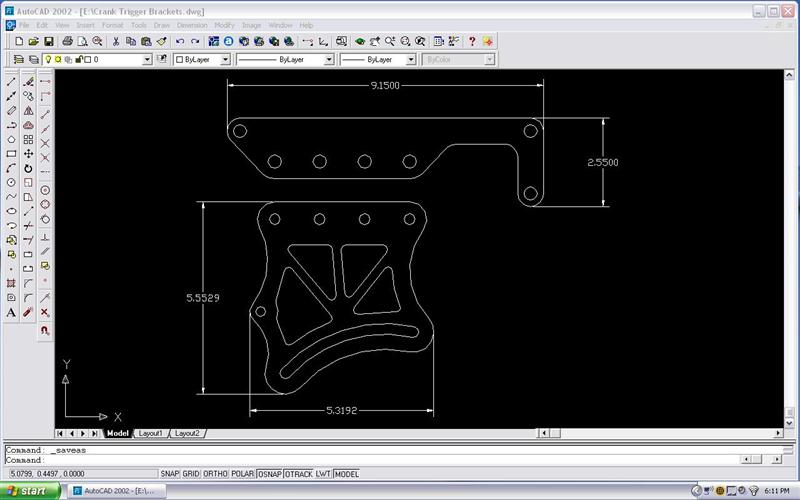The width and height of the screenshot is (800, 500).
Task: Select the Circle draw tool
Action: point(11,182)
